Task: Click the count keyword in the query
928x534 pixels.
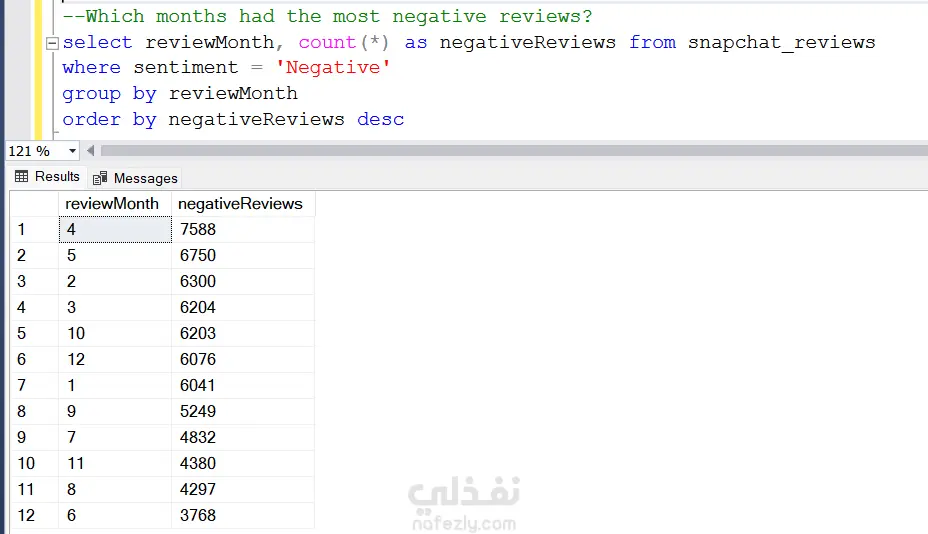Action: point(327,43)
